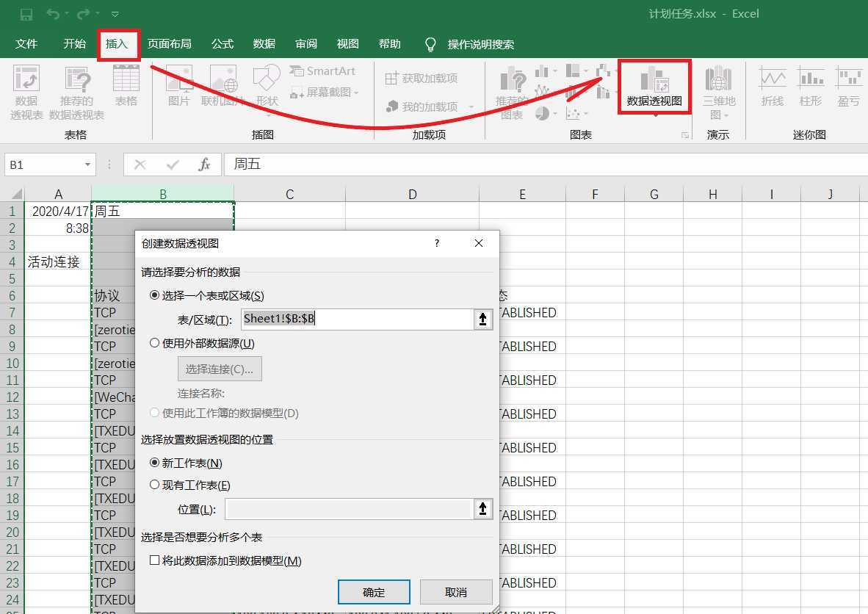
Task: Click the 表/区域 range input field
Action: point(356,319)
